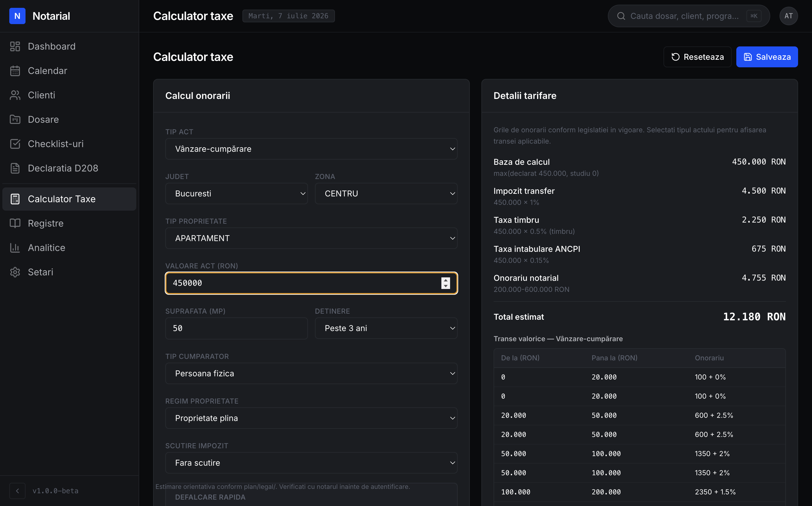Click the Baza de calcul 450.000 RON value

[759, 162]
